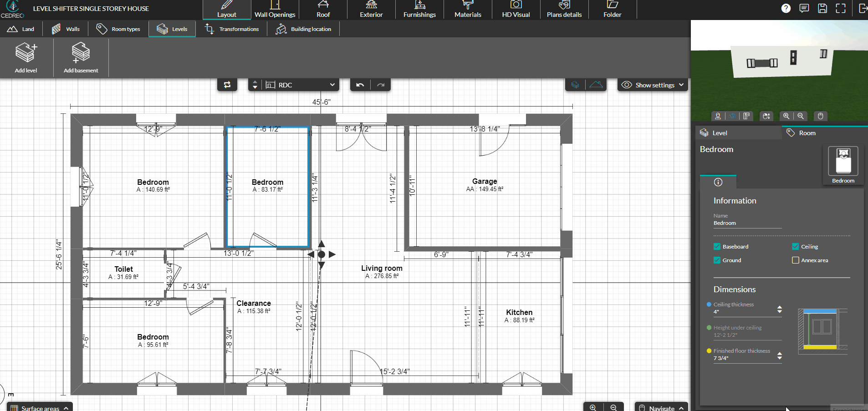Open the Wall Openings tab

pyautogui.click(x=275, y=10)
